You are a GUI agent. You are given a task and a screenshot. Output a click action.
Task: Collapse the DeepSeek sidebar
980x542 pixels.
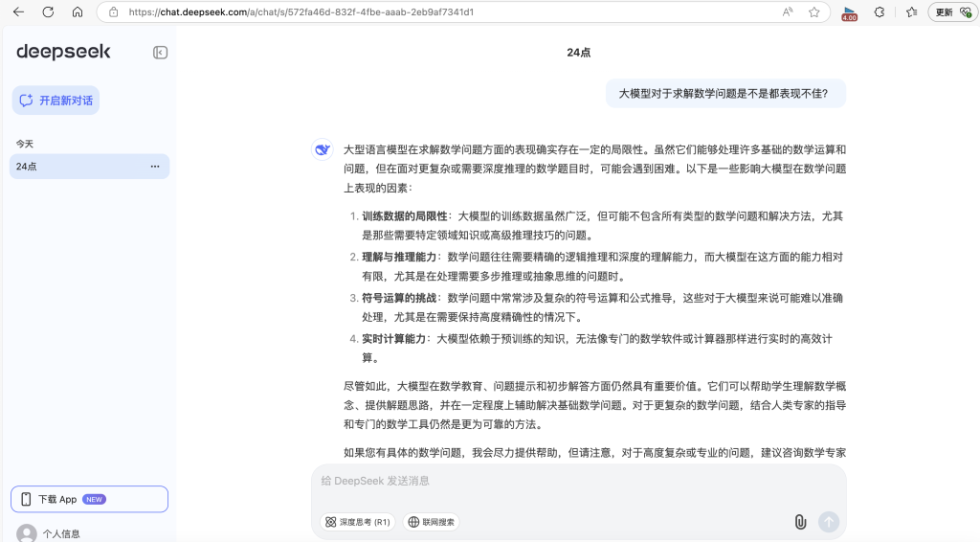[160, 53]
